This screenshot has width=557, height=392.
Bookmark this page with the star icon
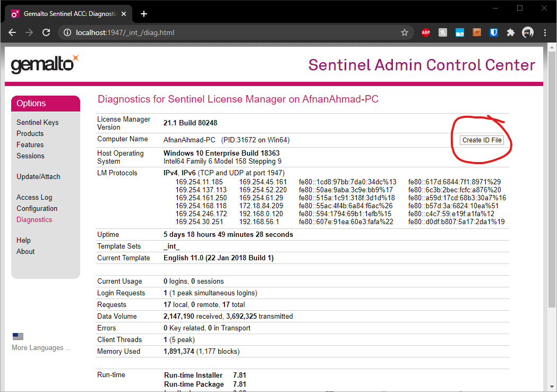(x=405, y=32)
